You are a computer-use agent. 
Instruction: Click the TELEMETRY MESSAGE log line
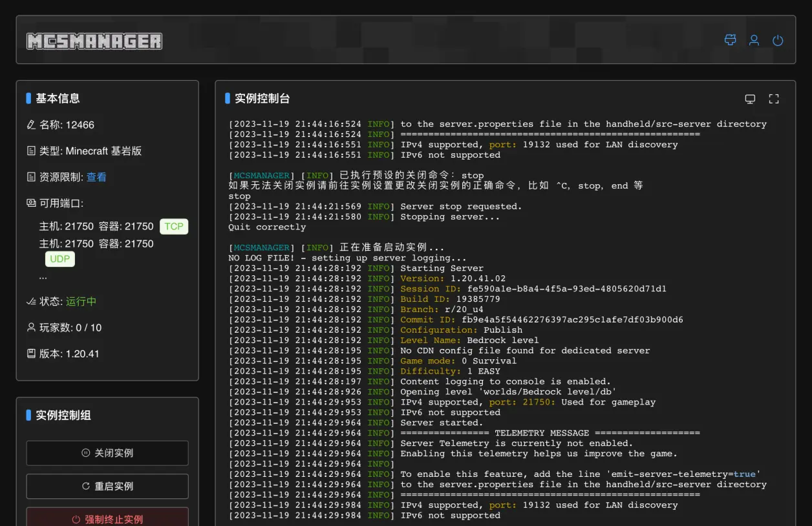click(x=464, y=433)
